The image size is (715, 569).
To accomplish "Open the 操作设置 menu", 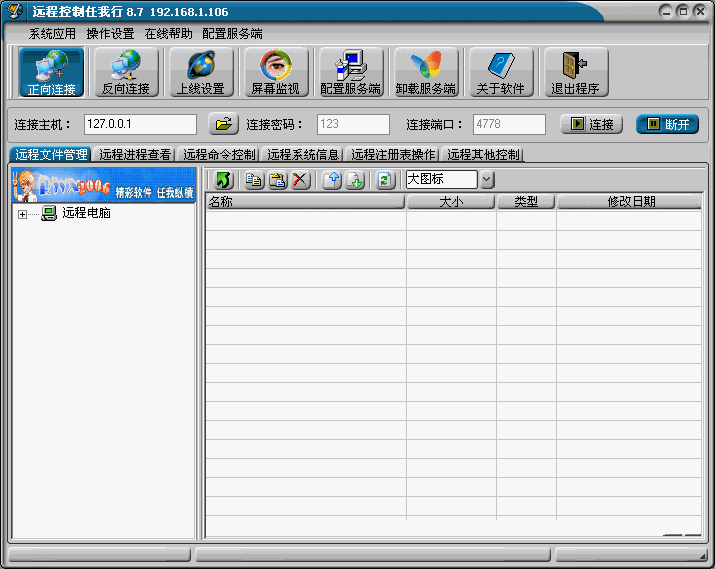I will click(x=110, y=33).
